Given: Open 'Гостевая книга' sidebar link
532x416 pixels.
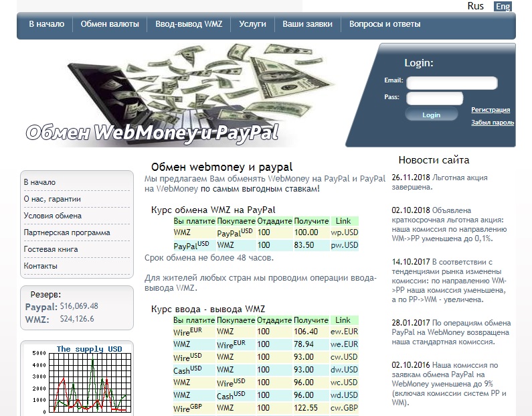Looking at the screenshot, I should click(x=51, y=249).
